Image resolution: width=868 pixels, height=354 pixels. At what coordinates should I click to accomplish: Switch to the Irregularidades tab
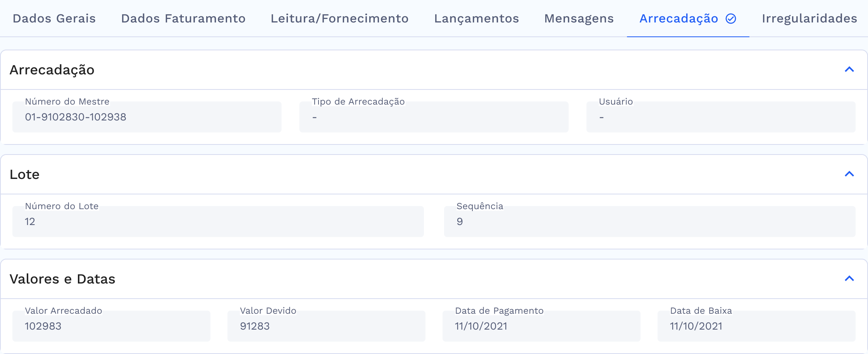click(809, 19)
